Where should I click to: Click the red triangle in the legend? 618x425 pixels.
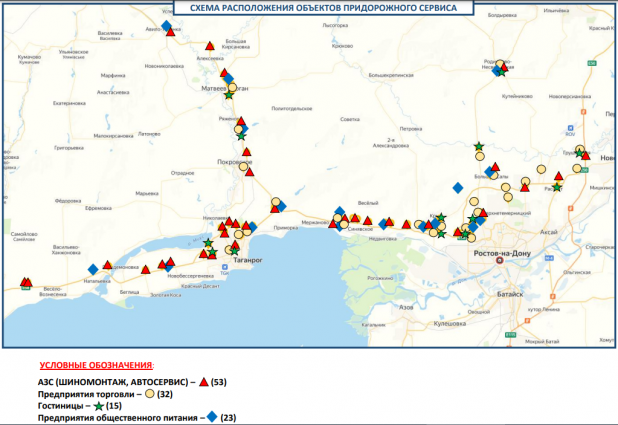203,382
